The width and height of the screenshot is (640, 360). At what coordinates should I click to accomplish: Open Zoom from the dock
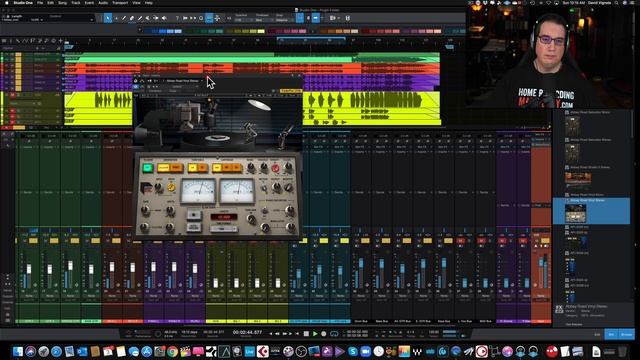tap(366, 351)
